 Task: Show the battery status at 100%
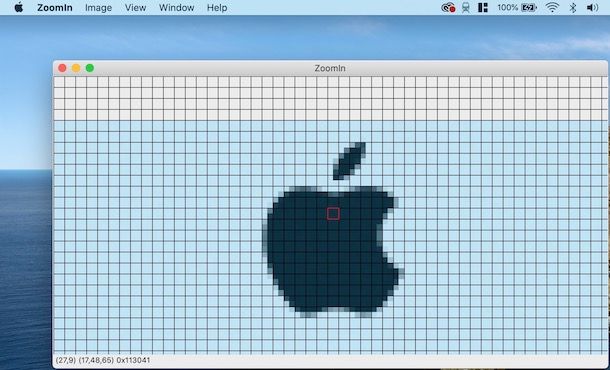(x=517, y=7)
